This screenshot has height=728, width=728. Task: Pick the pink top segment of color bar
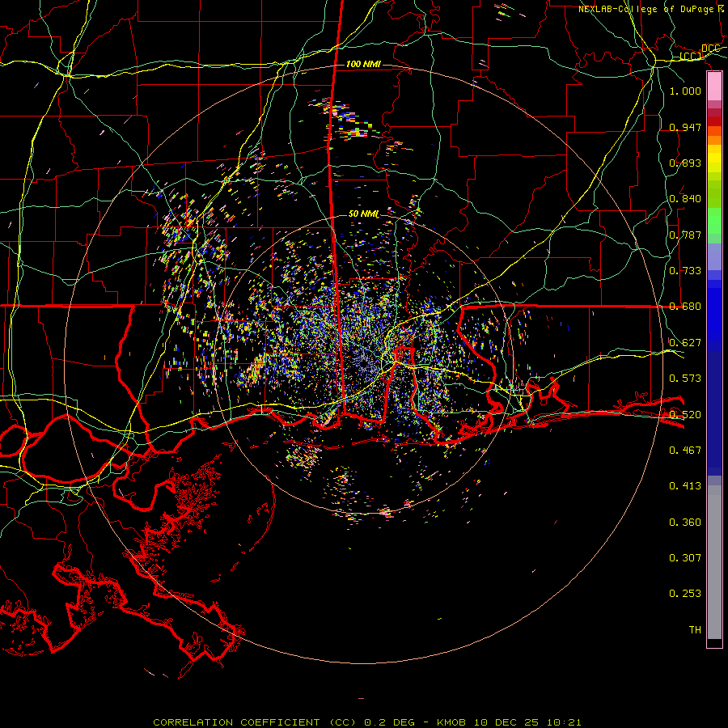point(714,86)
